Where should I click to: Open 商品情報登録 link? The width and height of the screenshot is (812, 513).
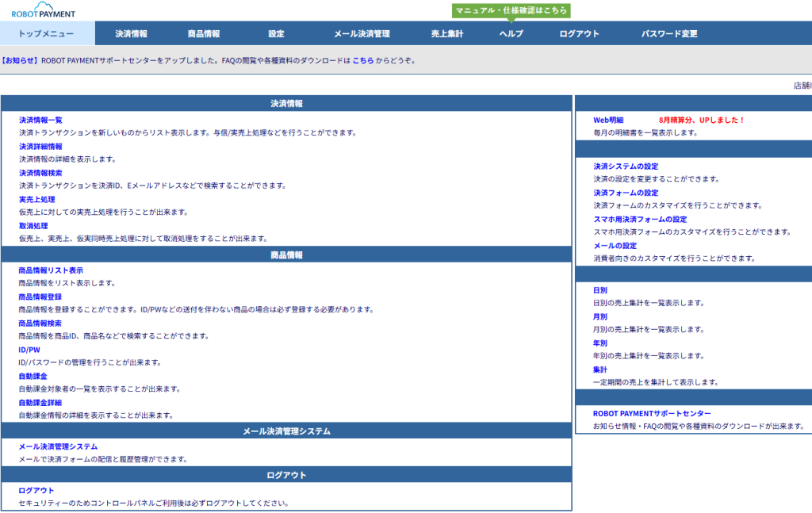coord(40,297)
